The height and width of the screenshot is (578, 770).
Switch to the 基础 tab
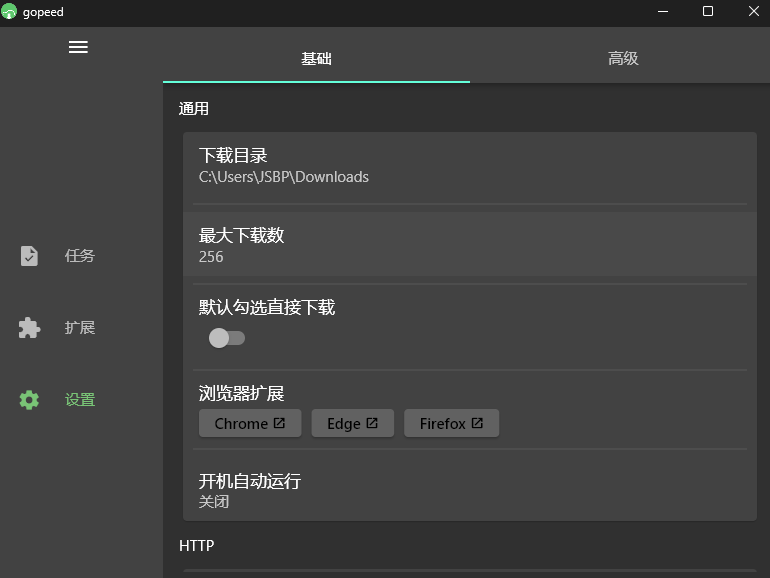coord(316,58)
